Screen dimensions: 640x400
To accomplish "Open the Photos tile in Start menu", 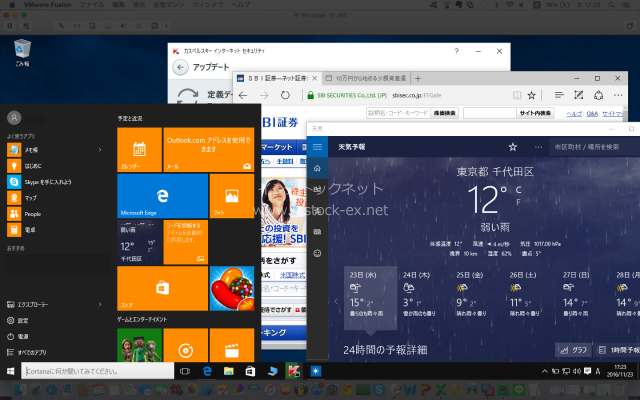I will (232, 196).
